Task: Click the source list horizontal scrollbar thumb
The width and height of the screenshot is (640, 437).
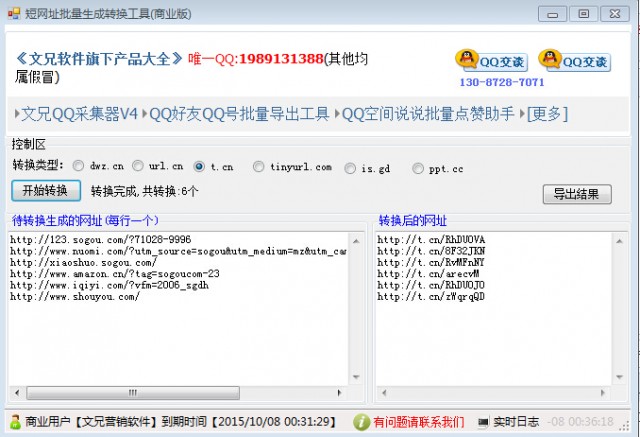Action: coord(133,393)
